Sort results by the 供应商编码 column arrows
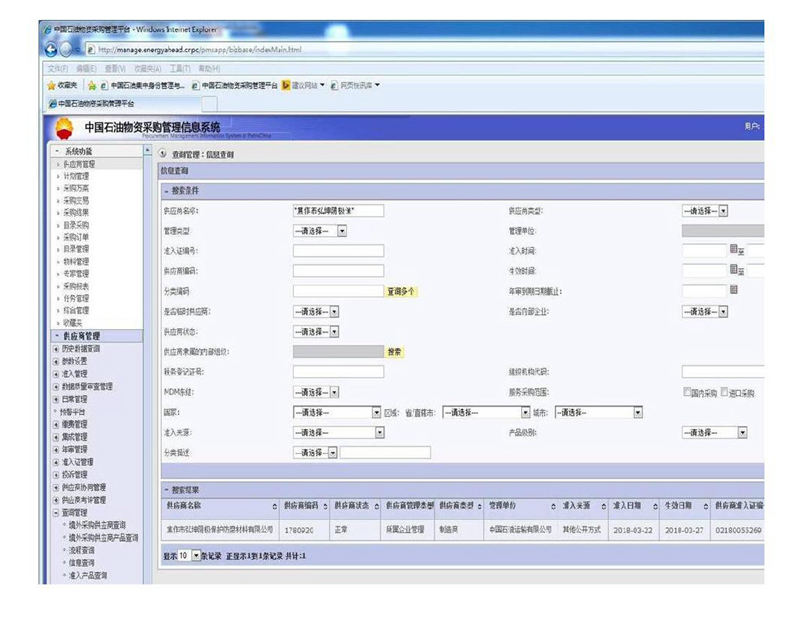The height and width of the screenshot is (617, 800). (325, 506)
